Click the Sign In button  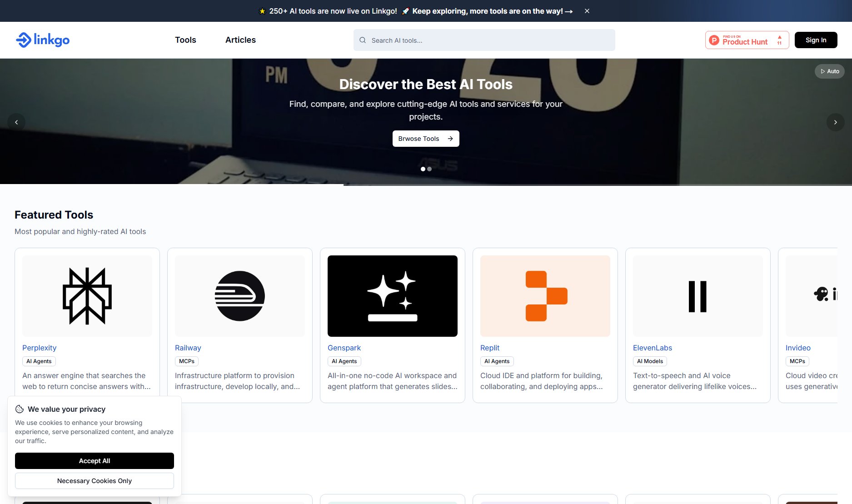coord(816,40)
